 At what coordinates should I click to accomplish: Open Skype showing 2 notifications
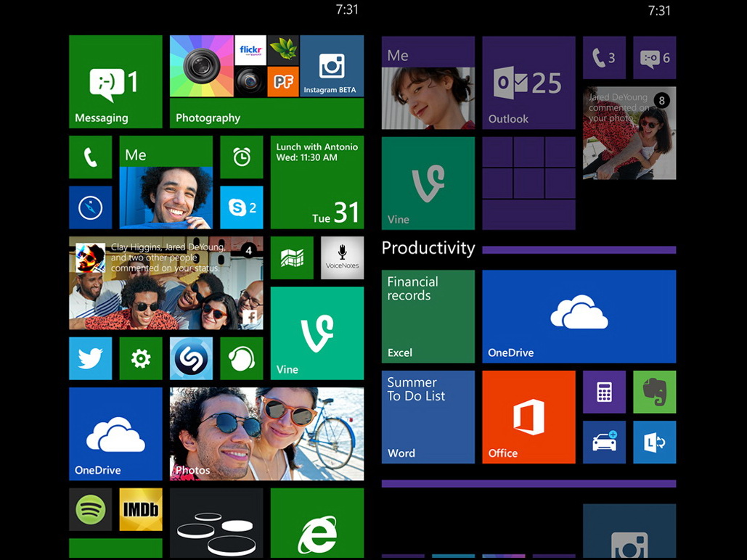pos(242,208)
